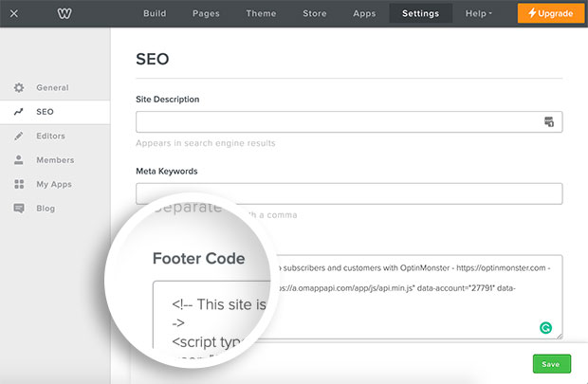This screenshot has height=384, width=588.
Task: Open Editors settings section
Action: click(55, 136)
